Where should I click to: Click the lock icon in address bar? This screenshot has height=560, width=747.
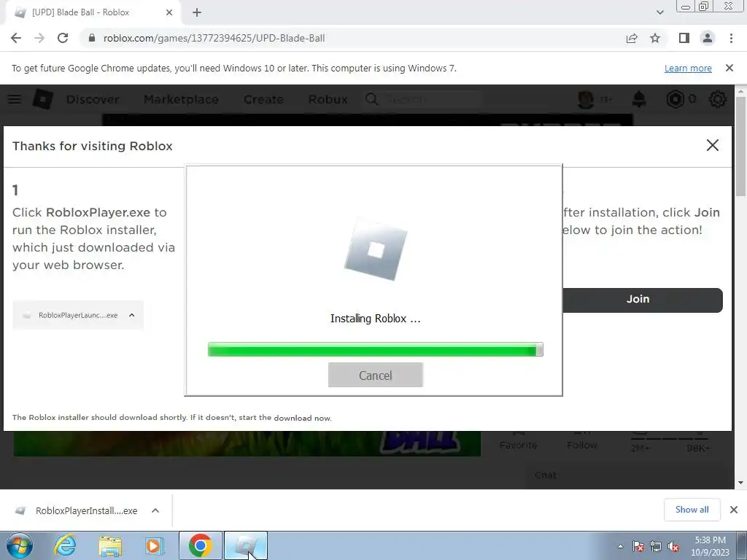pos(92,38)
